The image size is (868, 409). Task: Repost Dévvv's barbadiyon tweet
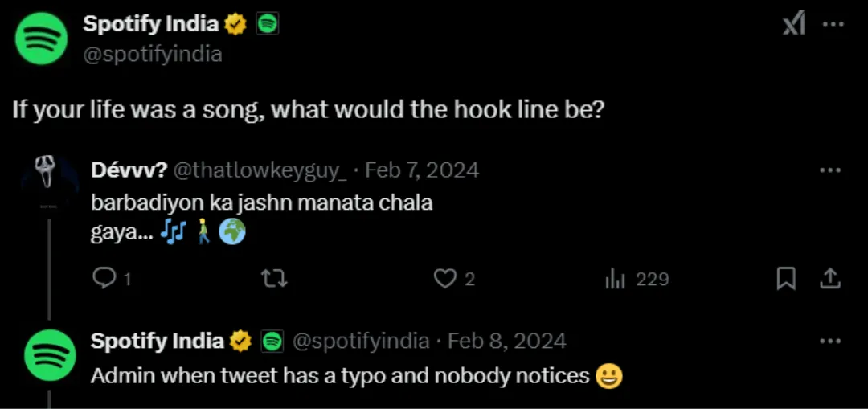click(x=275, y=279)
